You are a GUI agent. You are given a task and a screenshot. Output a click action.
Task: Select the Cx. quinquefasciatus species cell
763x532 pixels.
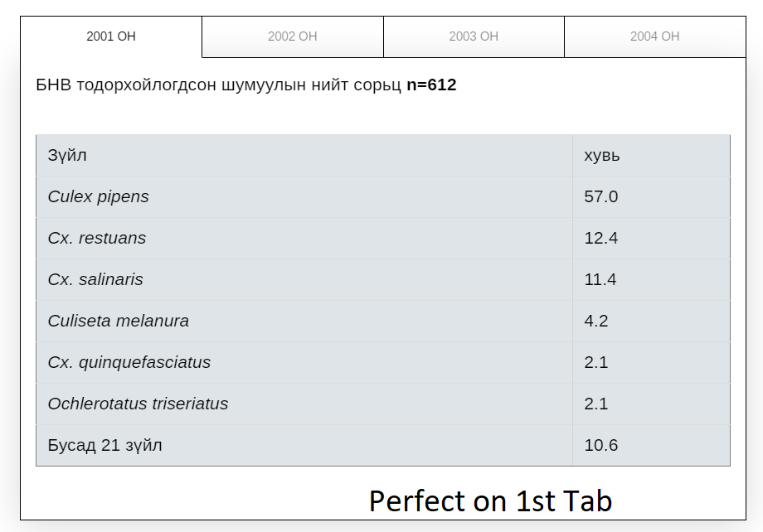click(129, 362)
